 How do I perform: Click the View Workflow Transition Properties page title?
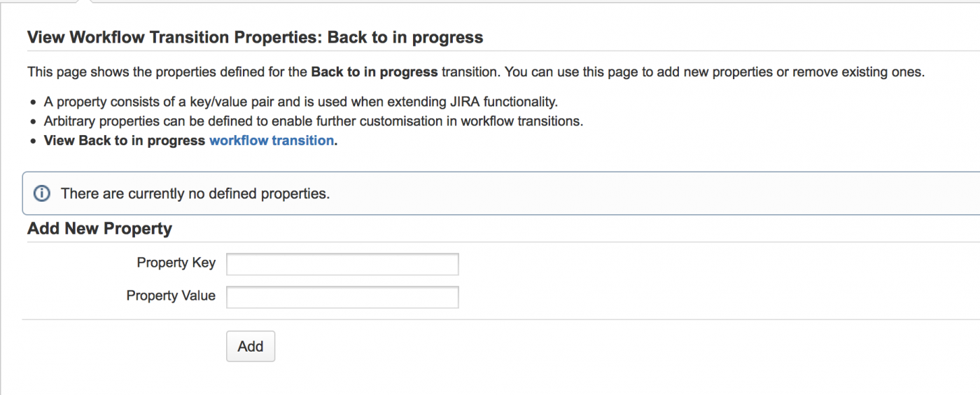coord(255,37)
